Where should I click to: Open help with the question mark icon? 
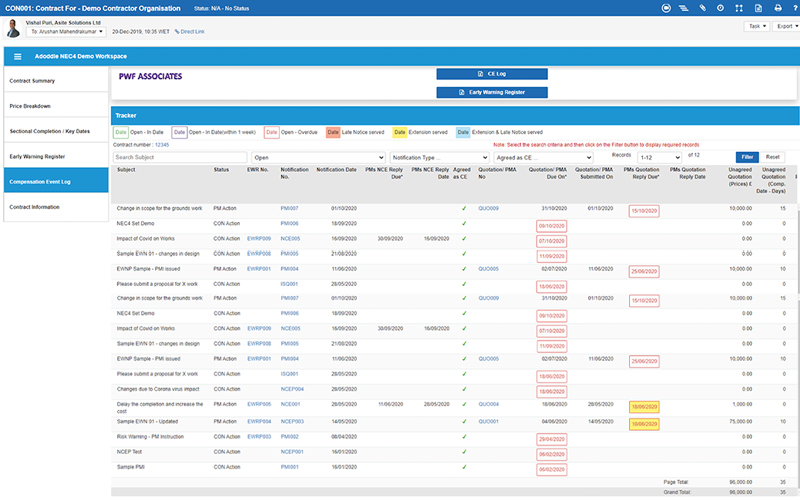[x=795, y=8]
